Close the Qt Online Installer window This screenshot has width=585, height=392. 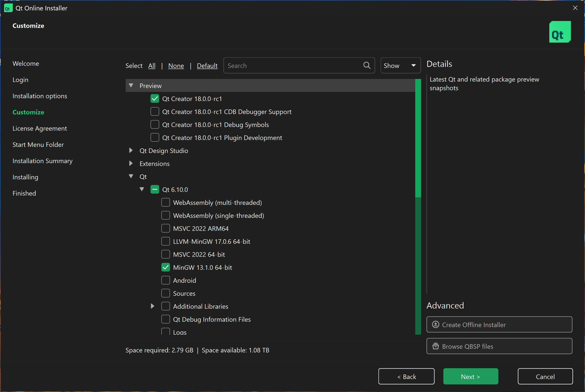tap(575, 8)
